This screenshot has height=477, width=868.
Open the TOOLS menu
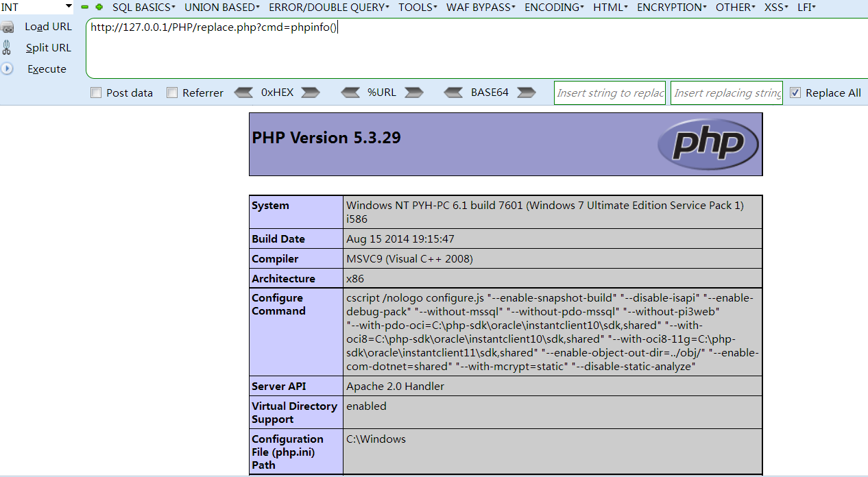pos(418,7)
